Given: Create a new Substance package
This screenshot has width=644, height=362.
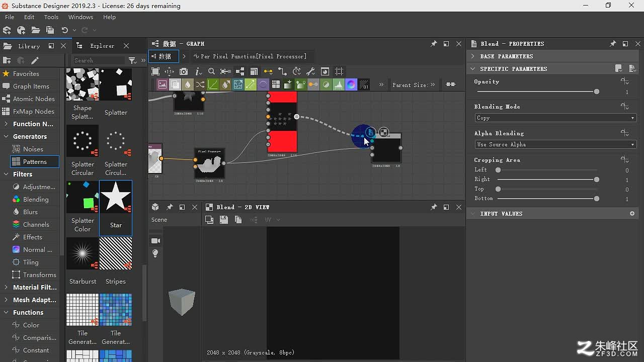Looking at the screenshot, I should coord(7,30).
